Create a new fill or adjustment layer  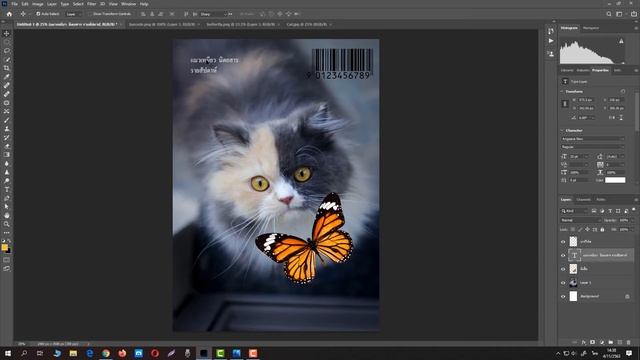[602, 342]
